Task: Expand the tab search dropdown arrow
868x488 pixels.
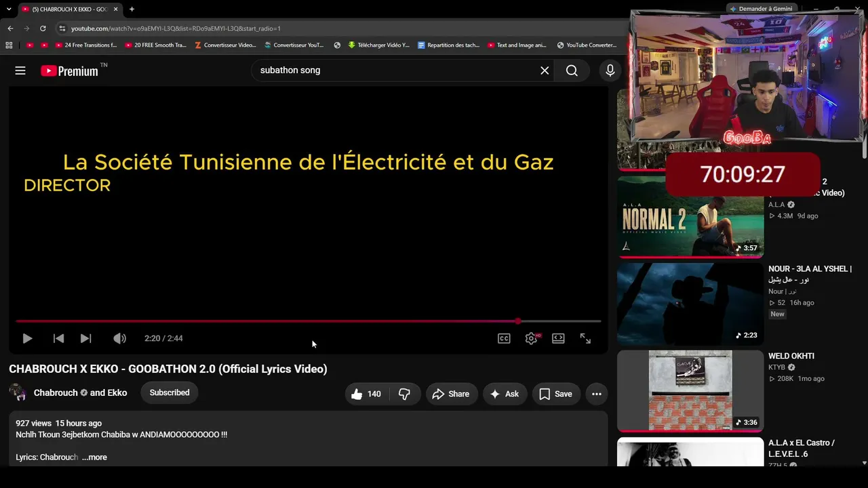Action: [x=9, y=9]
